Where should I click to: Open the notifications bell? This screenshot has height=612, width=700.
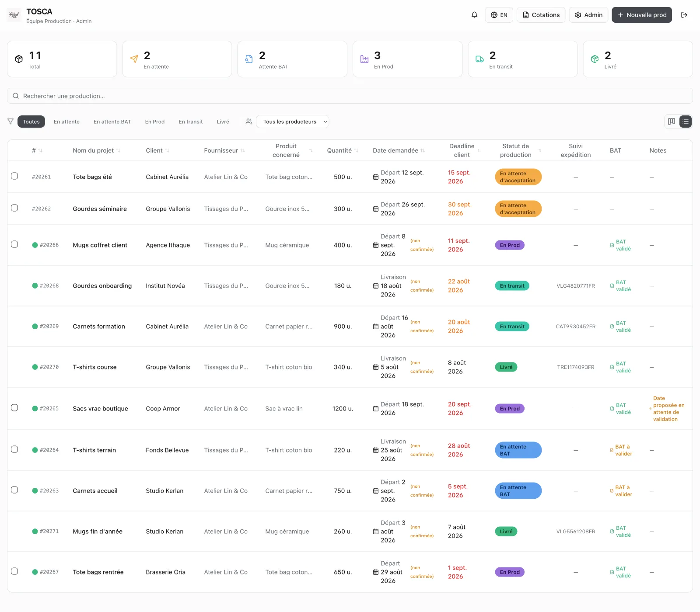[474, 15]
